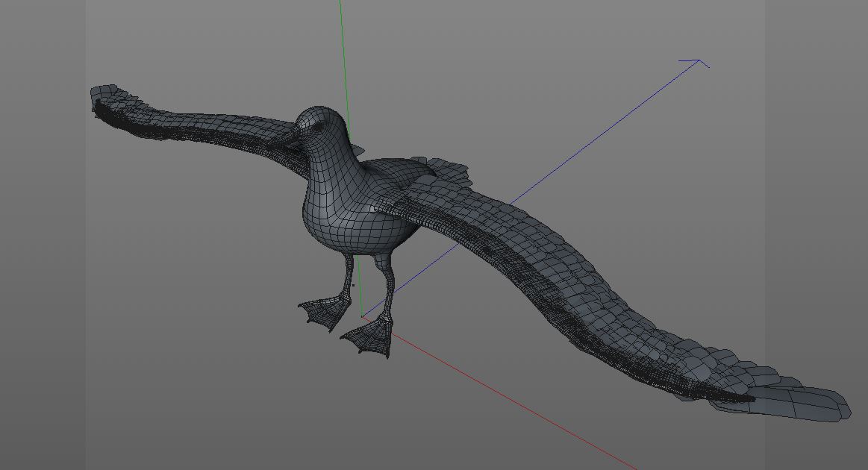
Task: Click the blue axis arrowhead tip
Action: (700, 60)
